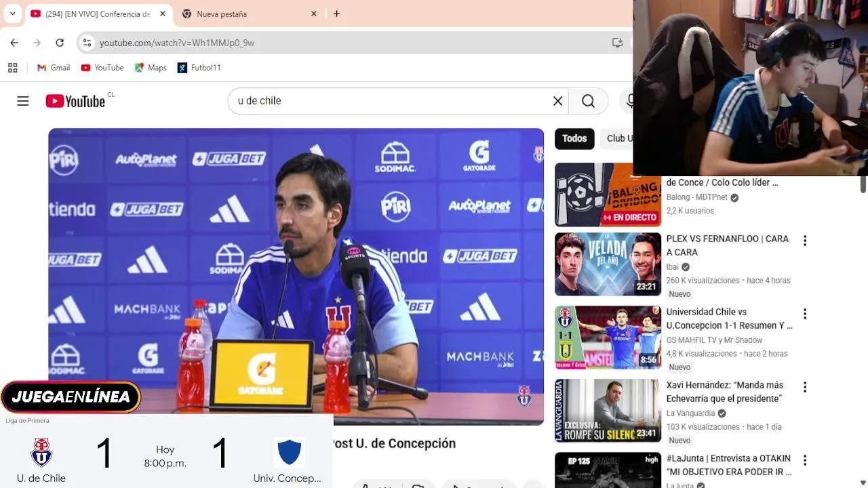Go to YouTube home via logo
Image resolution: width=868 pixels, height=488 pixels.
click(x=75, y=101)
